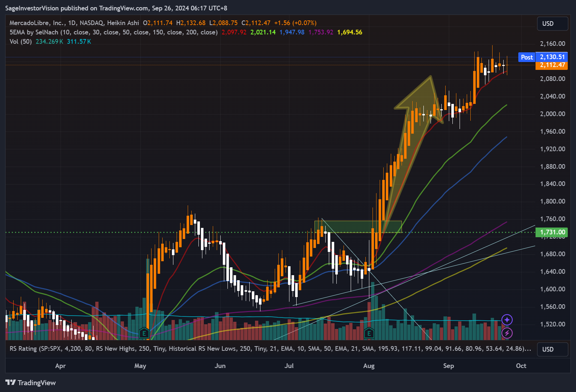The image size is (576, 392).
Task: Click the yellow EMA value 1,694.56
Action: tap(350, 32)
